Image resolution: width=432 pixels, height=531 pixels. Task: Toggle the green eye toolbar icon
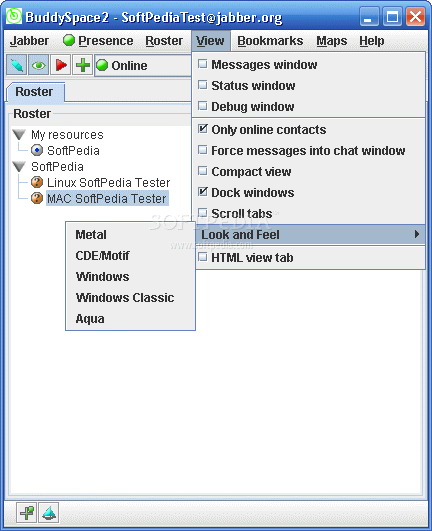[39, 65]
